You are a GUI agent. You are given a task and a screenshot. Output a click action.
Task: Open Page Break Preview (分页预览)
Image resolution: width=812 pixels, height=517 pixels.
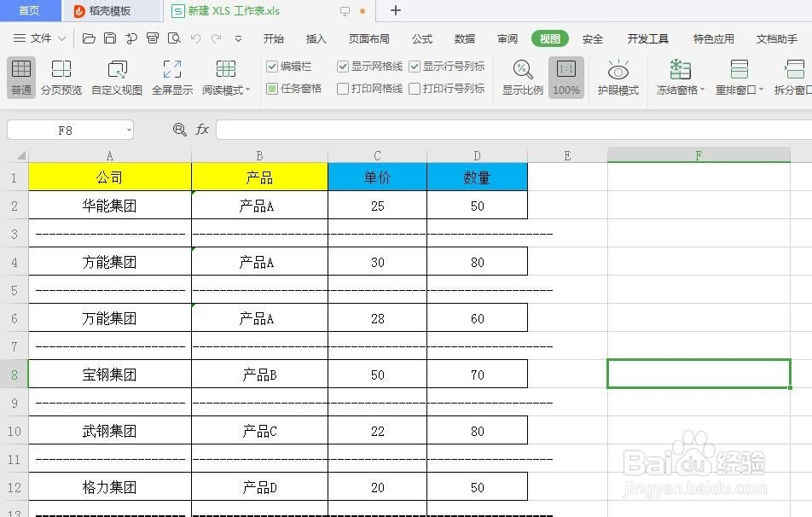pyautogui.click(x=61, y=77)
